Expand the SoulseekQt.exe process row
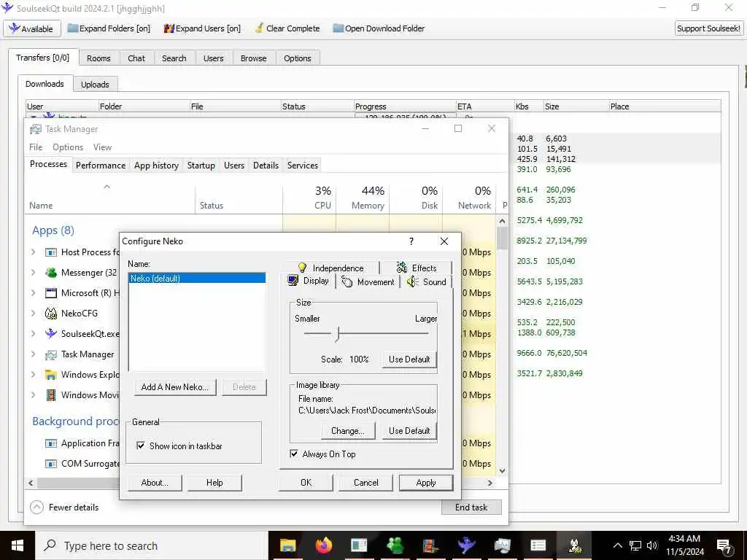 pos(34,334)
